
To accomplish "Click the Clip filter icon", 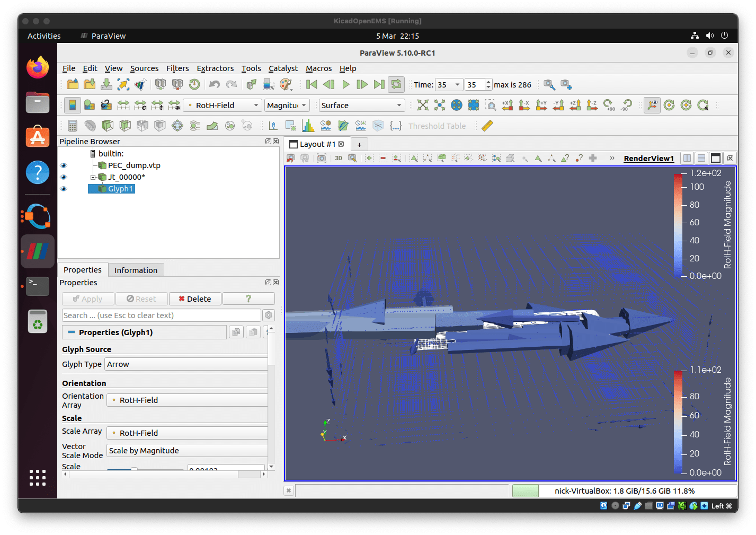I will tap(108, 126).
